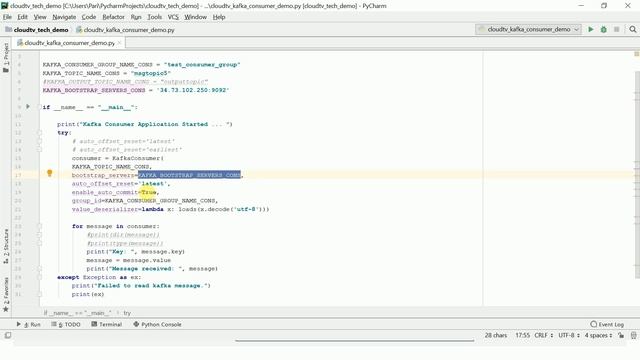Open the Edit menu

coord(22,17)
